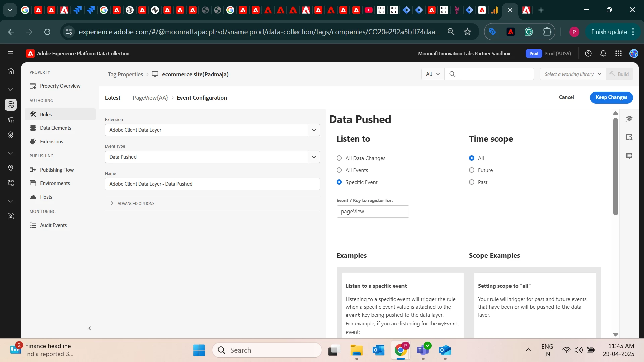This screenshot has height=362, width=644.
Task: Select the All Events radio option
Action: pos(339,170)
